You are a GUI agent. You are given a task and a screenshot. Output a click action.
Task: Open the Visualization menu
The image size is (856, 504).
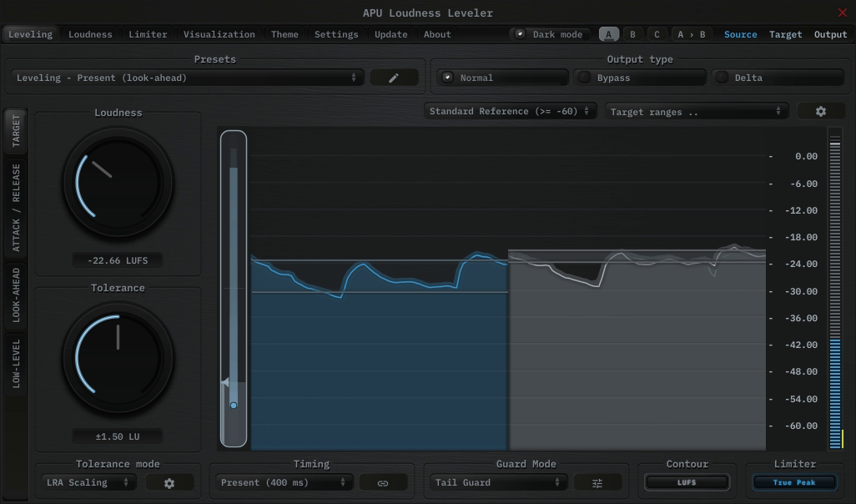click(x=219, y=34)
